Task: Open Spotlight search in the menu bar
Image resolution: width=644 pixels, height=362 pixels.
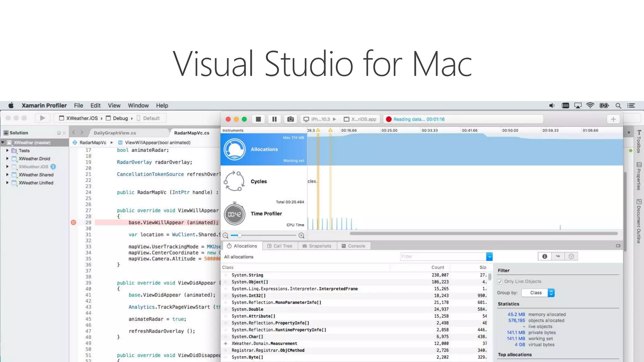Action: pyautogui.click(x=618, y=106)
